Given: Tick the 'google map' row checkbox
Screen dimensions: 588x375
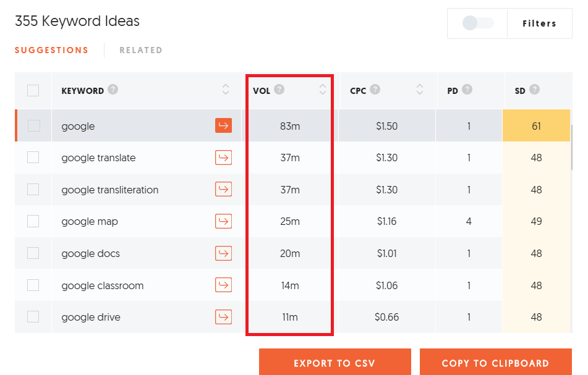Looking at the screenshot, I should [x=33, y=221].
